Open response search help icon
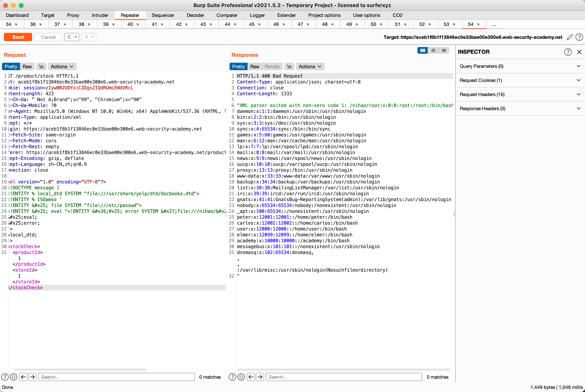The image size is (585, 392). pos(232,377)
